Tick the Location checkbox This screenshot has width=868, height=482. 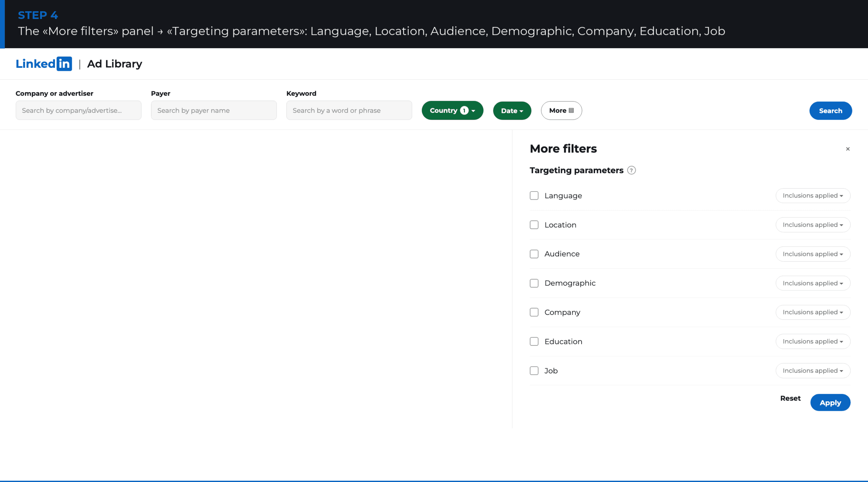tap(534, 225)
